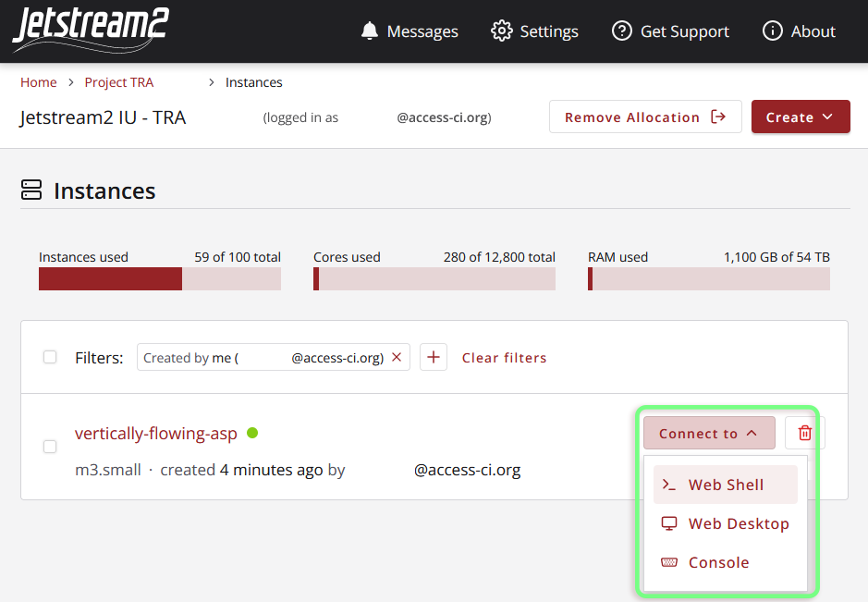This screenshot has width=868, height=602.
Task: Click the Console keyboard icon
Action: (667, 562)
